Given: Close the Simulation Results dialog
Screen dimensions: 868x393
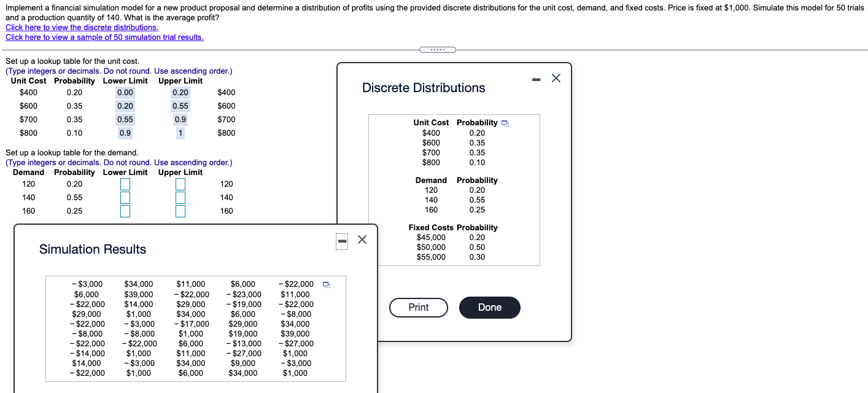Looking at the screenshot, I should [x=361, y=239].
